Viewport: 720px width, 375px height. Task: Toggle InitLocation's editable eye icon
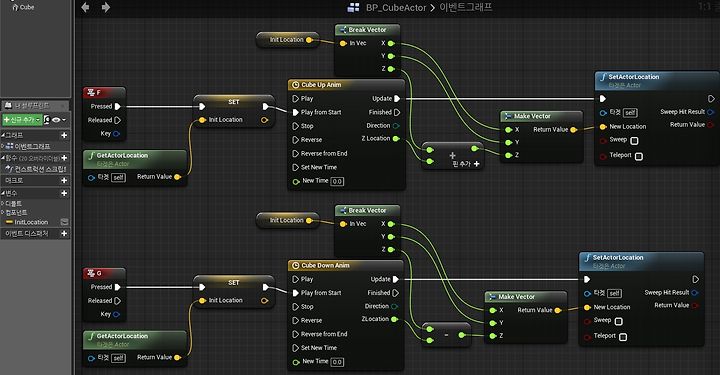point(64,222)
